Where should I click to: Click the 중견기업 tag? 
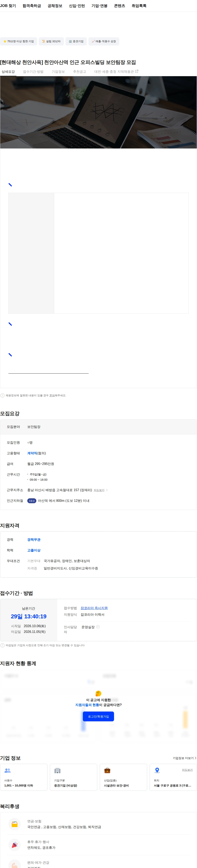[x=76, y=41]
